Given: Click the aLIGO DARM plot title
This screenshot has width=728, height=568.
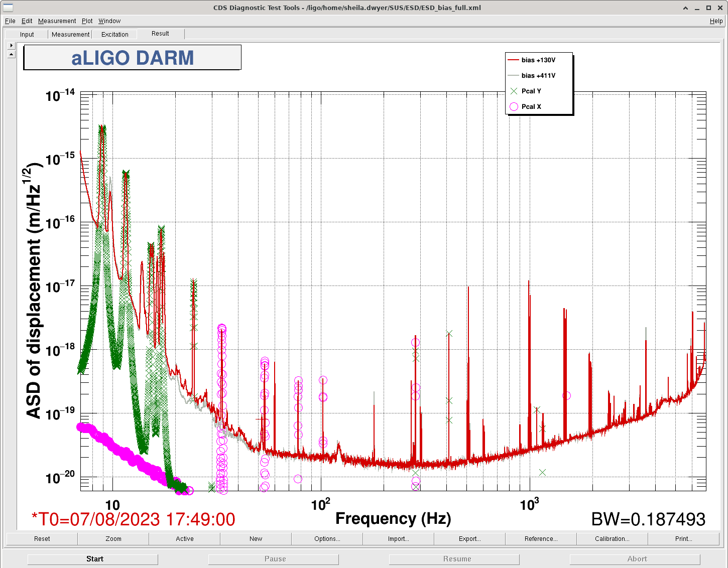Looking at the screenshot, I should [133, 58].
